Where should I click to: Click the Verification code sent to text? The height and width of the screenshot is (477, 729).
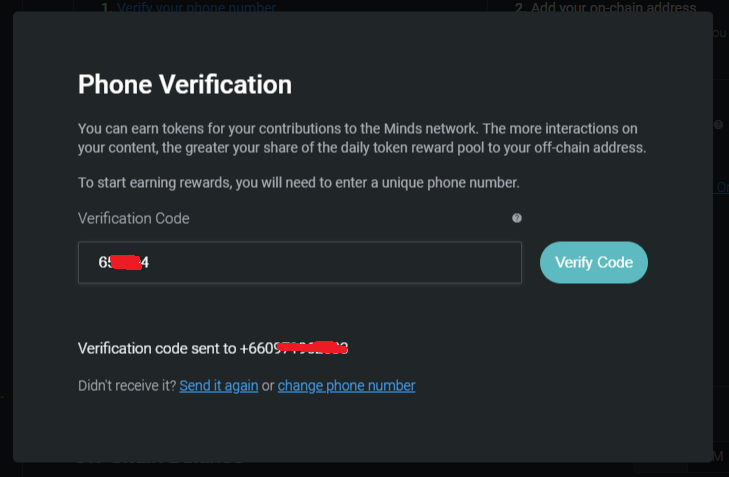pyautogui.click(x=157, y=349)
